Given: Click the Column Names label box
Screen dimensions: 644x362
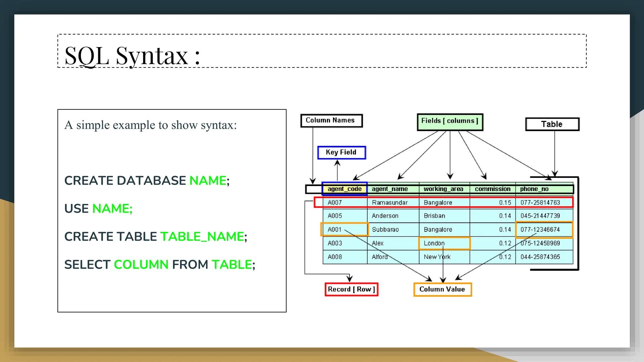Looking at the screenshot, I should pos(331,121).
